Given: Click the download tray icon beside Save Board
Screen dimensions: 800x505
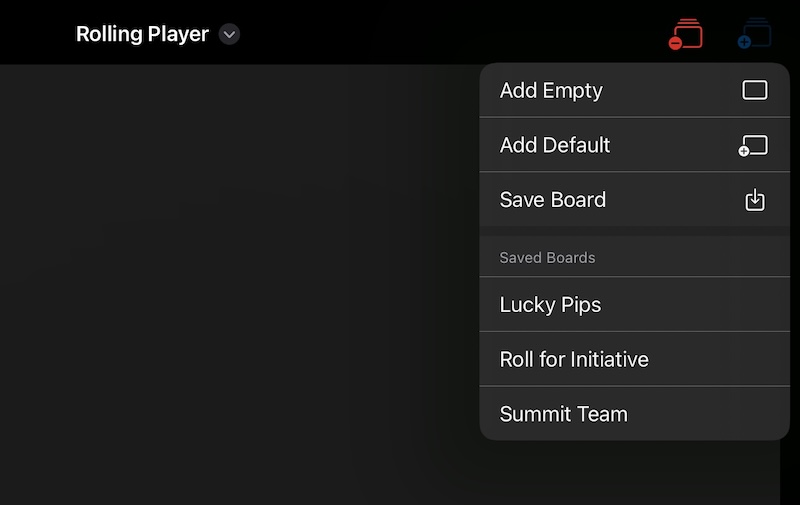Looking at the screenshot, I should tap(755, 200).
